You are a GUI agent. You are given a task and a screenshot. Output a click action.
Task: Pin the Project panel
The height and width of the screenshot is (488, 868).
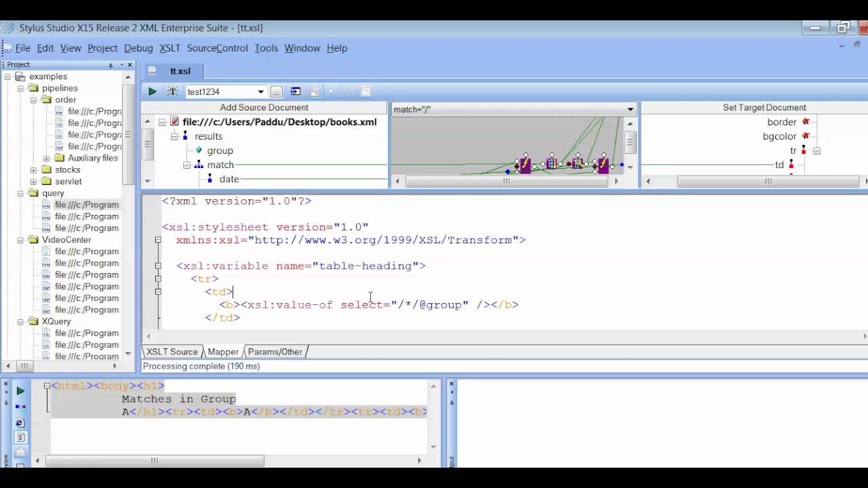111,65
